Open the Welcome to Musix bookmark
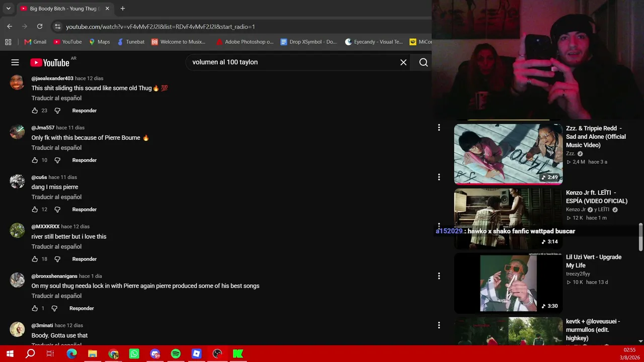 (178, 42)
